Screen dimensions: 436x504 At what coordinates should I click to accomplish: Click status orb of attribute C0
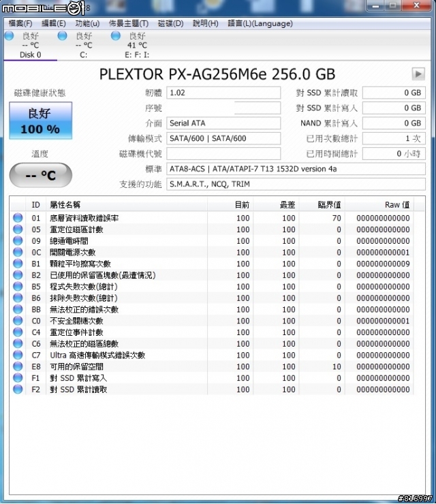[18, 321]
